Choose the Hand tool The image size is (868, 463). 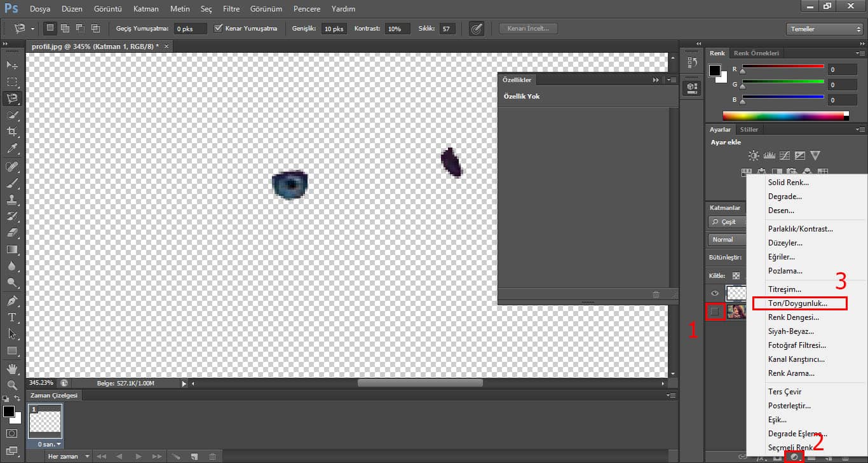click(x=12, y=369)
